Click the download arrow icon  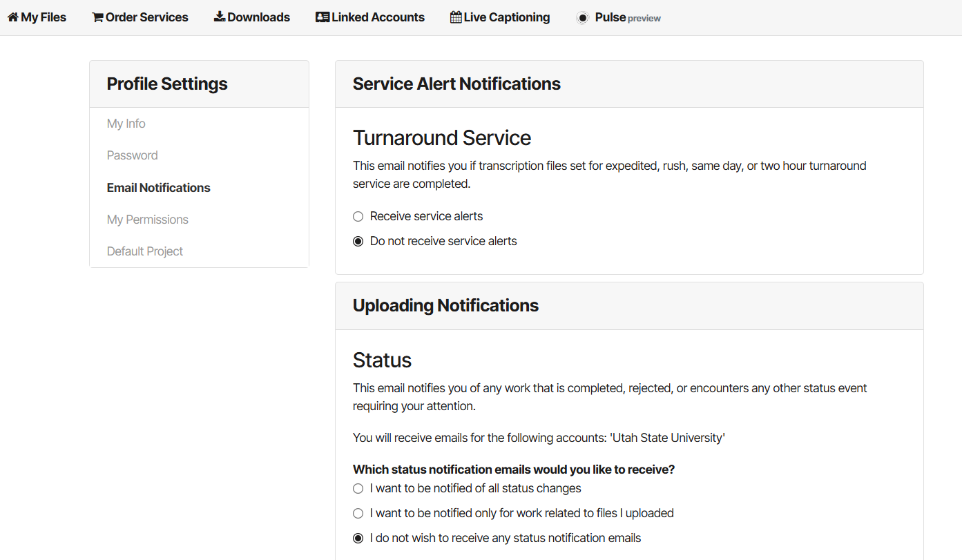tap(220, 17)
